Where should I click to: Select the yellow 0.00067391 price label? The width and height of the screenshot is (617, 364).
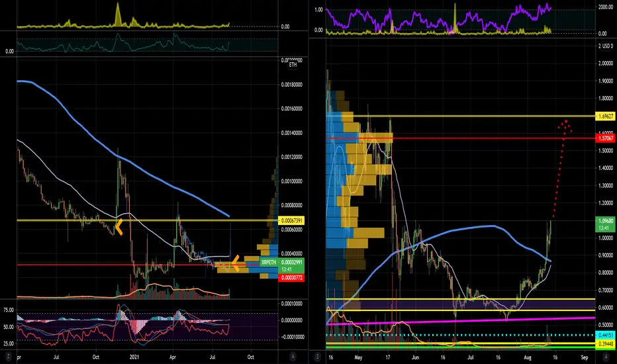click(291, 220)
